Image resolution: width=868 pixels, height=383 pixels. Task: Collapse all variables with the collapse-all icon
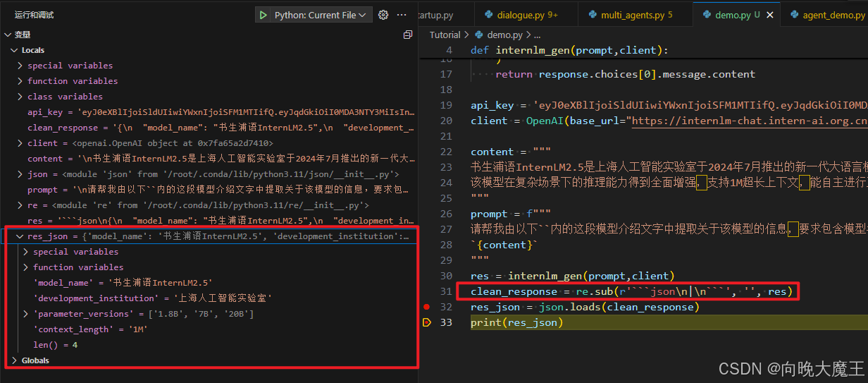(x=407, y=35)
